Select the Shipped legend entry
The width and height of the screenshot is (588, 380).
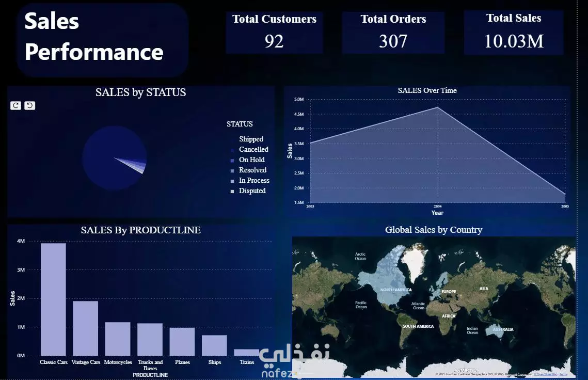251,139
